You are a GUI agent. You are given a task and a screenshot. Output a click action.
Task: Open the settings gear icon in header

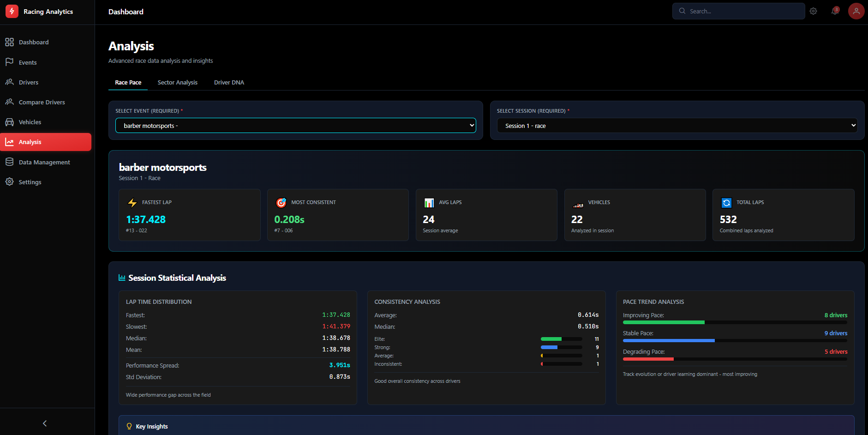[813, 11]
